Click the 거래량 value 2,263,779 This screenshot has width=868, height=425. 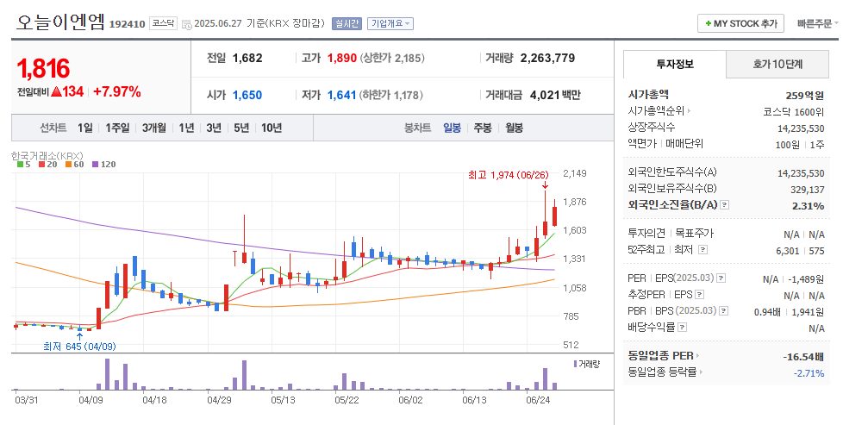[x=547, y=58]
